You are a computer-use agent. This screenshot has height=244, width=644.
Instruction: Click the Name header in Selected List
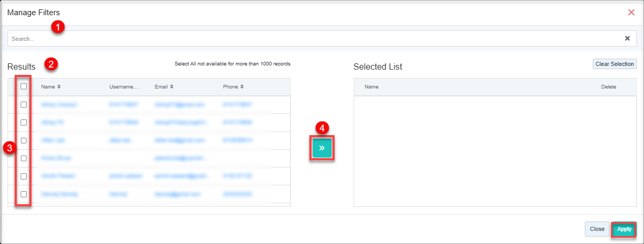372,87
